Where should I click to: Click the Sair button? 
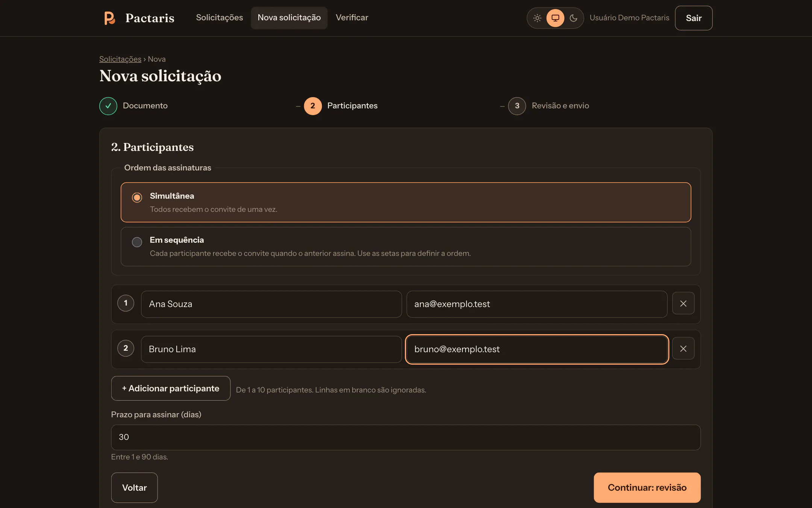[x=694, y=18]
